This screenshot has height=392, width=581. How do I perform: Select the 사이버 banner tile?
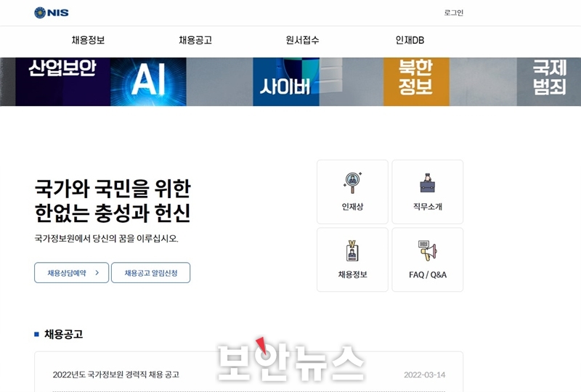(286, 81)
